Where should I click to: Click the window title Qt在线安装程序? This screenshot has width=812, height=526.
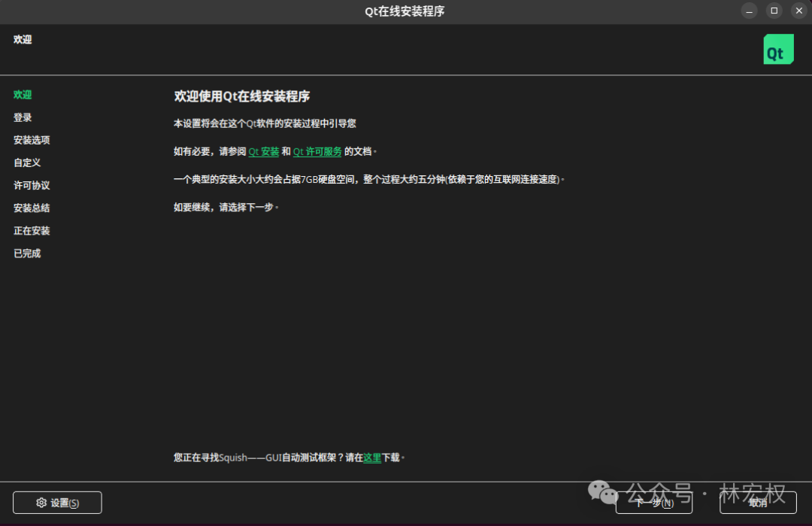pos(404,11)
